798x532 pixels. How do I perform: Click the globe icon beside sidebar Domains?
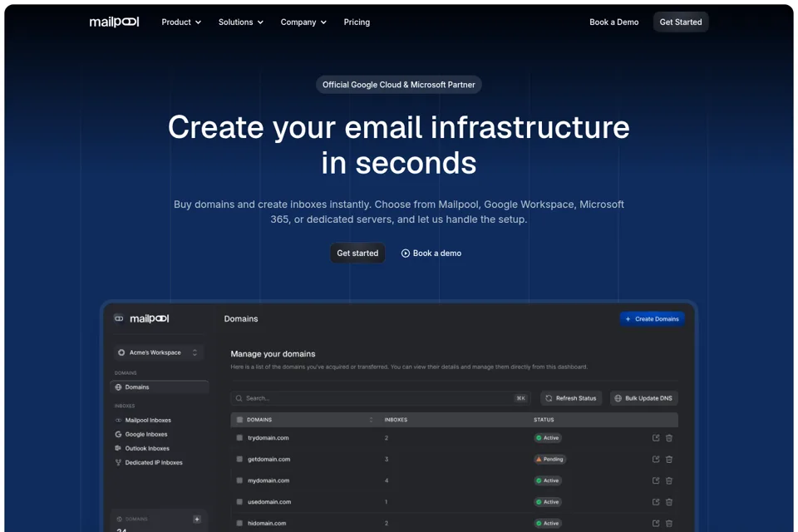118,387
